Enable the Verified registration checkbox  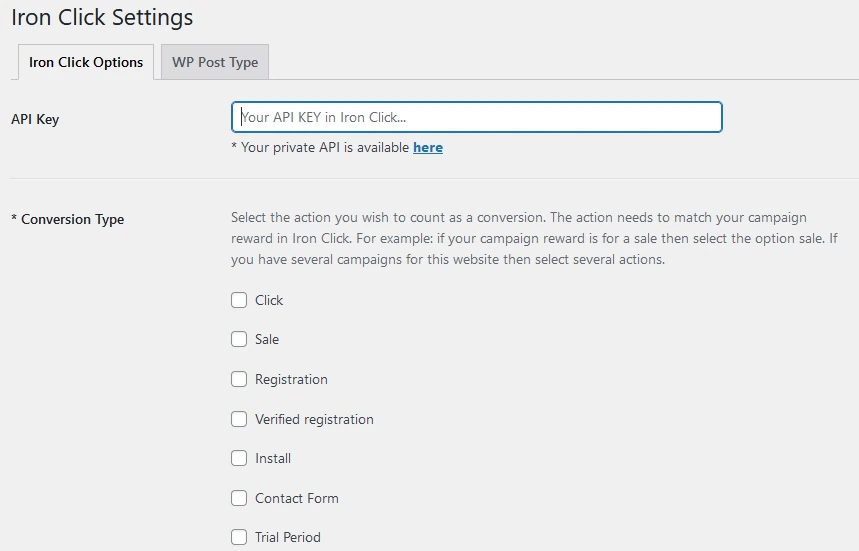(239, 419)
